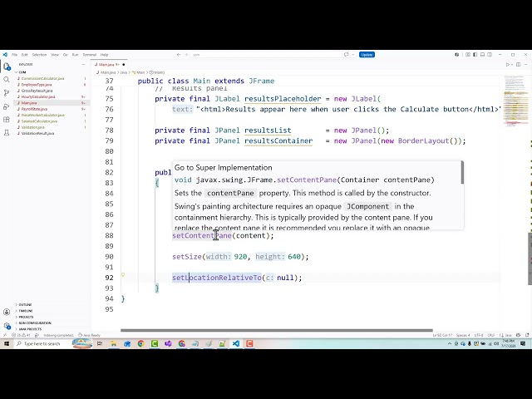This screenshot has height=399, width=532.
Task: Click the Ln 92 cursor position status item
Action: (x=442, y=335)
